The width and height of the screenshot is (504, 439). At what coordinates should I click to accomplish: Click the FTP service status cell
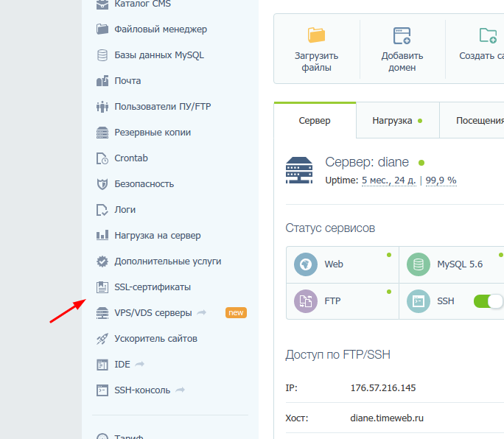pos(343,301)
